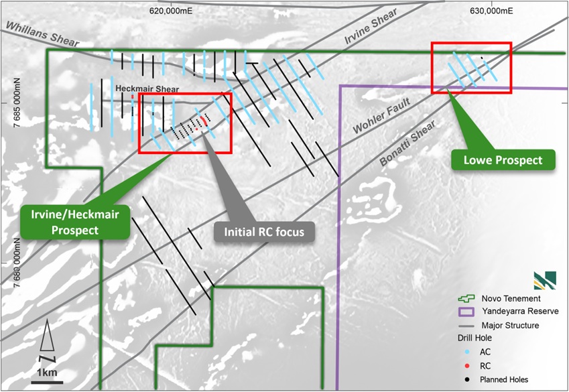Click the Initial RC focus gray callout
Screen dimensions: 569x392
264,232
